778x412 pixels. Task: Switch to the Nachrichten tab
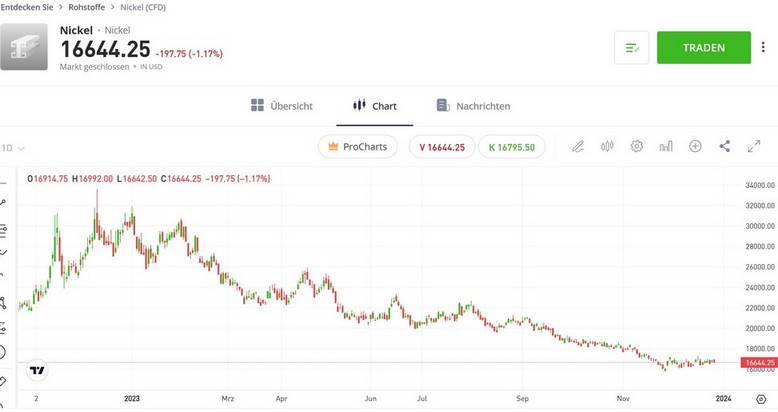(x=474, y=106)
